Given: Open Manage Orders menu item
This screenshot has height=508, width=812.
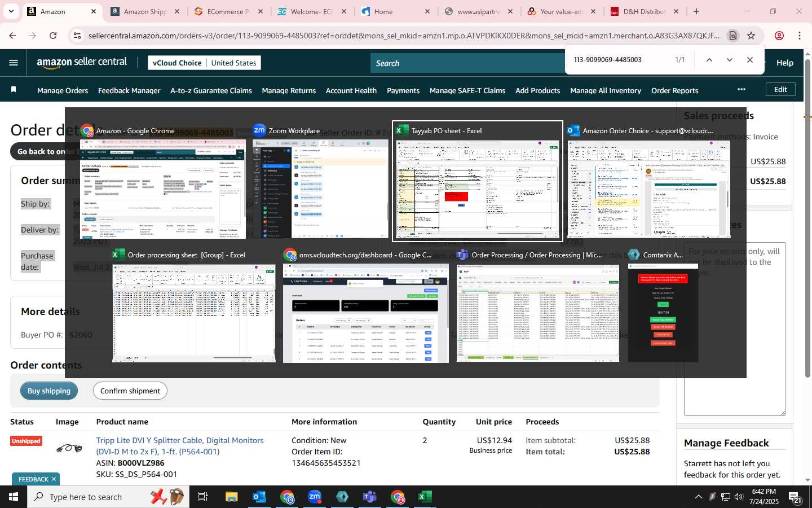Looking at the screenshot, I should pyautogui.click(x=63, y=90).
